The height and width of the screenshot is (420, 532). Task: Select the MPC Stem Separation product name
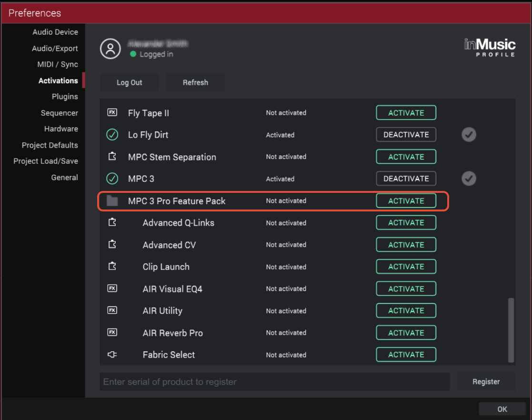(172, 157)
